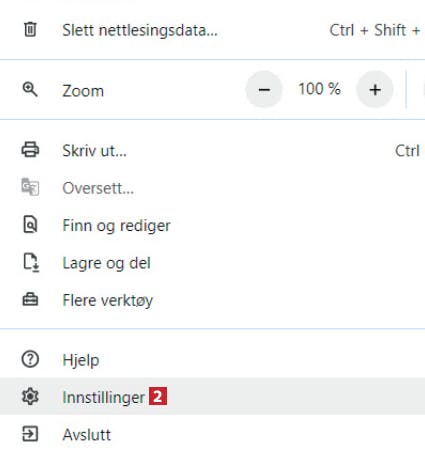Image resolution: width=425 pixels, height=461 pixels.
Task: Click the translate icon next to Oversett
Action: click(30, 187)
